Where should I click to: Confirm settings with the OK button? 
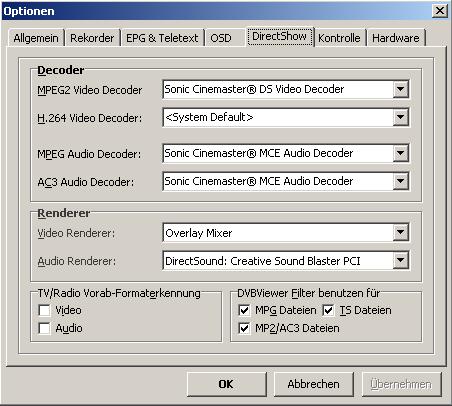[226, 384]
